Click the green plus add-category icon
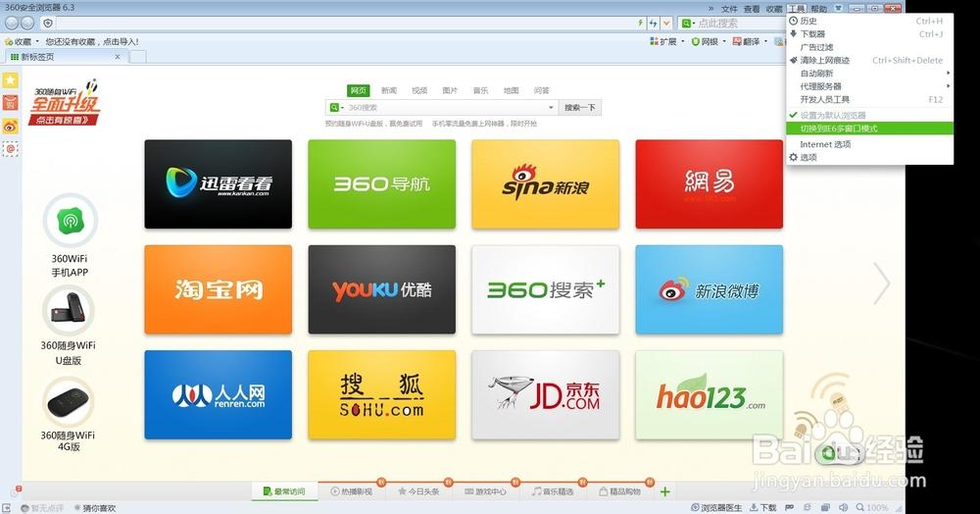Viewport: 980px width, 514px height. click(664, 491)
